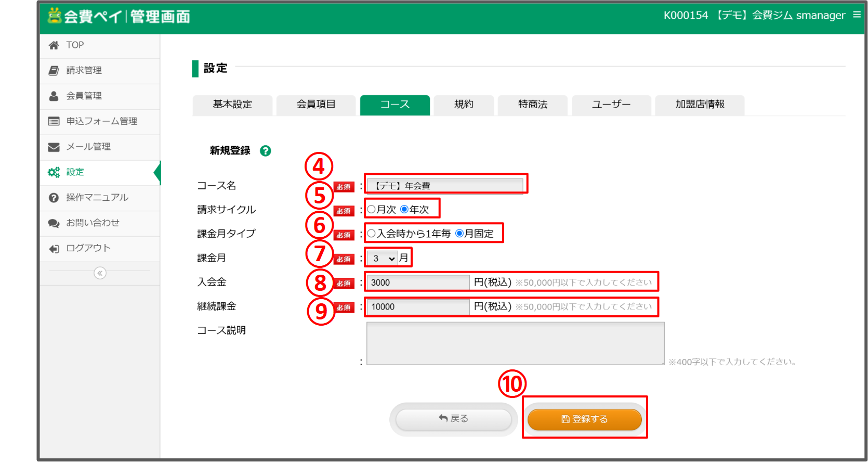868x462 pixels.
Task: Click ログアウト label in the sidebar
Action: point(88,248)
